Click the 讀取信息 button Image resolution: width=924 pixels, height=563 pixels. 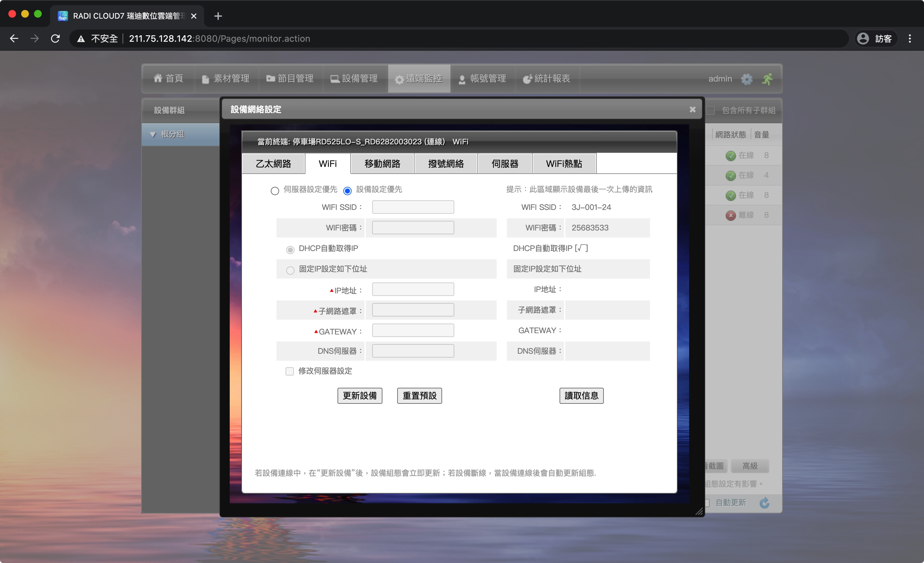581,396
